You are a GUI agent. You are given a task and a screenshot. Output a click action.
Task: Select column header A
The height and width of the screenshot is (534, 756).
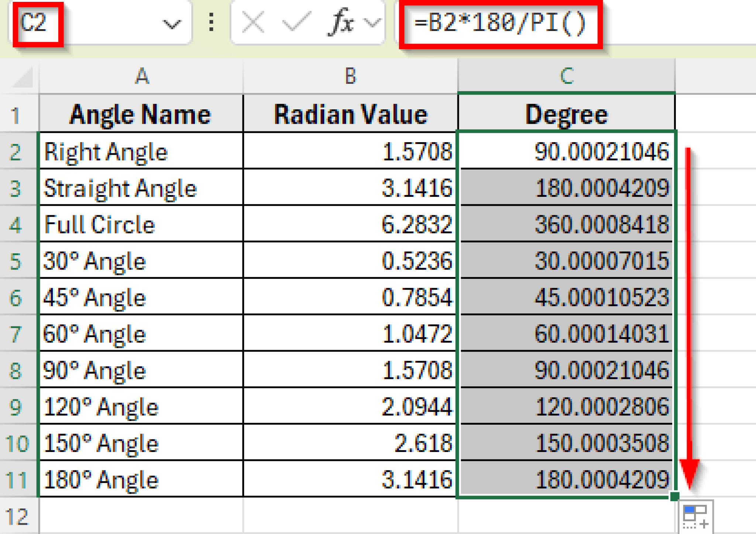click(x=141, y=76)
